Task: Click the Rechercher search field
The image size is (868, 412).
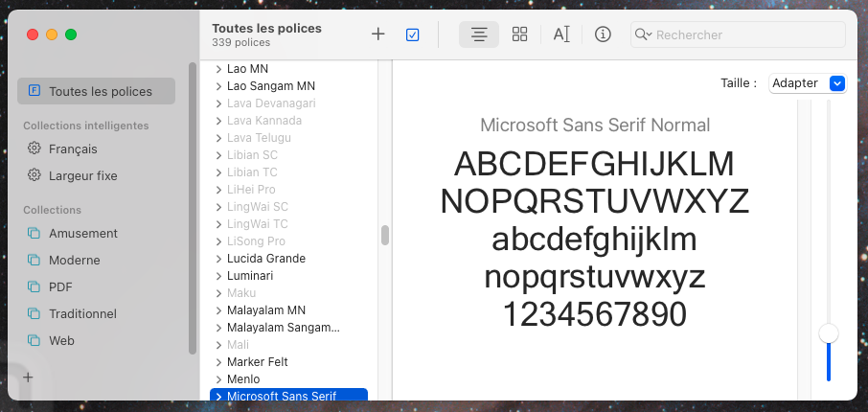Action: (x=747, y=34)
